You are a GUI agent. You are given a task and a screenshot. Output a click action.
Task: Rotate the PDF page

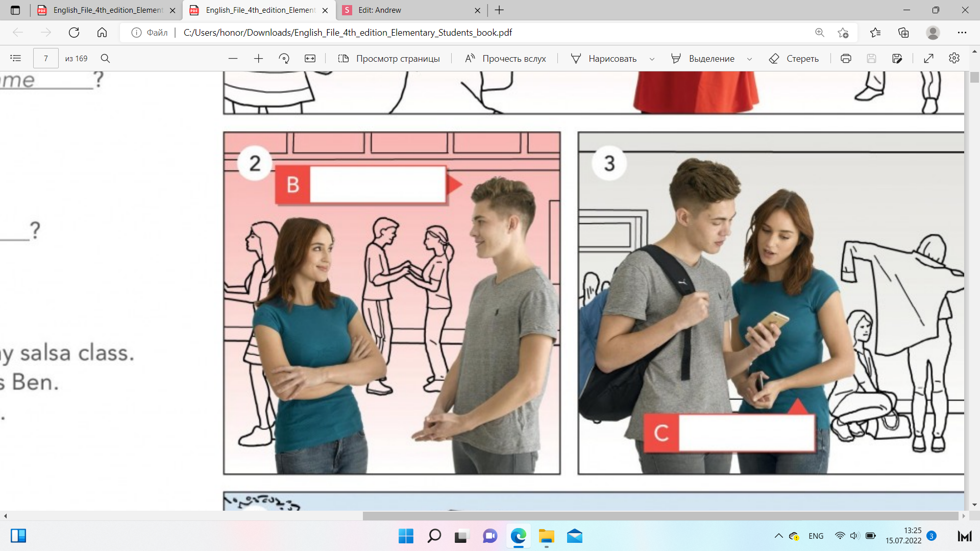[x=284, y=59]
